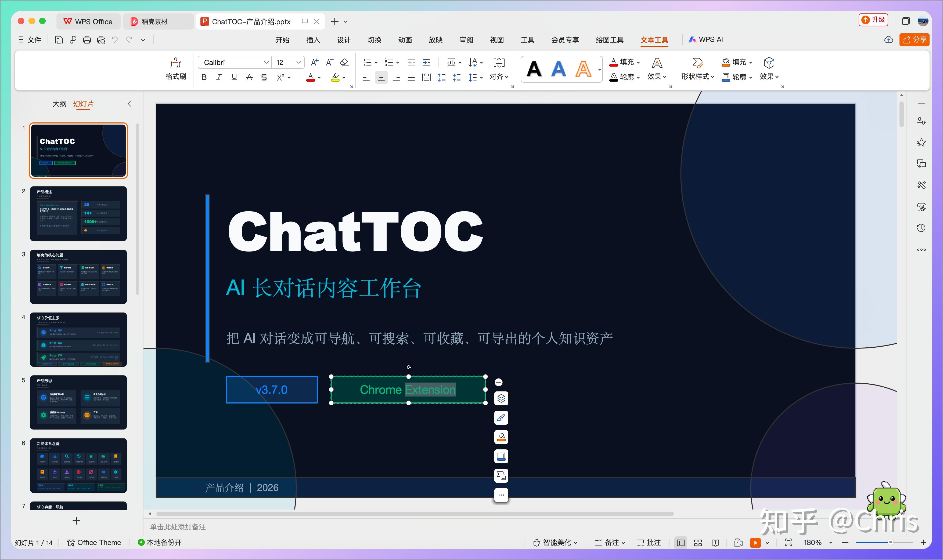Viewport: 943px width, 560px height.
Task: Toggle underline formatting
Action: click(x=234, y=77)
